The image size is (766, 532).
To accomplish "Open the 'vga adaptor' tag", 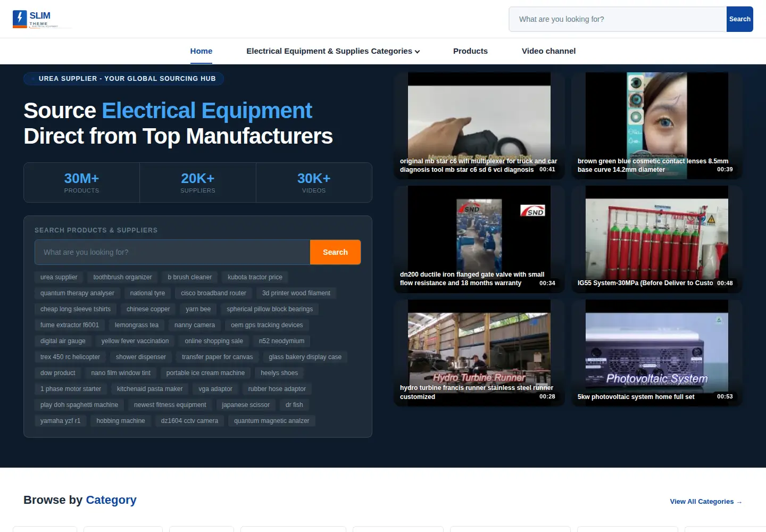I will [x=215, y=389].
